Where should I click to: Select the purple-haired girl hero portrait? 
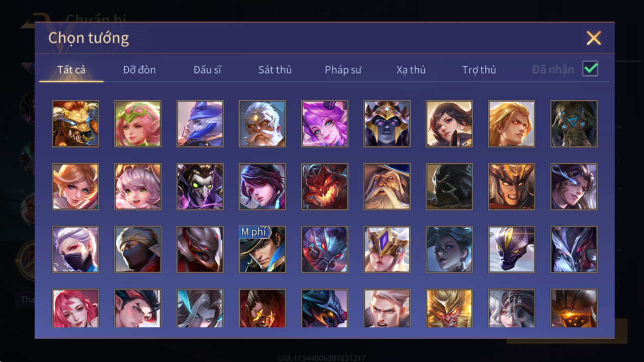point(324,124)
